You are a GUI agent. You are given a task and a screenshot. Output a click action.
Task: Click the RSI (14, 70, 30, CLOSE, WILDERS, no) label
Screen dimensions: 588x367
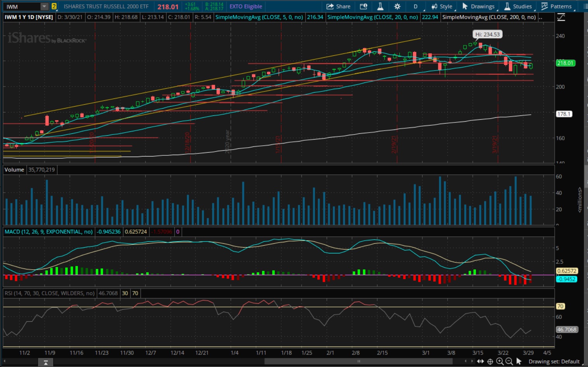point(50,293)
